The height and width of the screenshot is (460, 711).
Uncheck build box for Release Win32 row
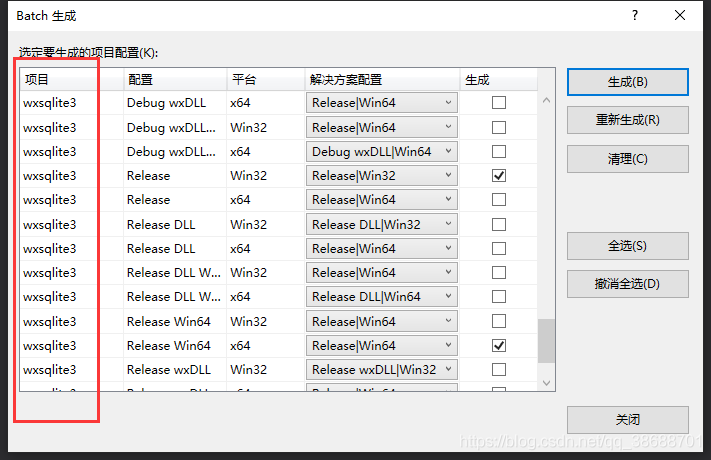click(x=499, y=176)
